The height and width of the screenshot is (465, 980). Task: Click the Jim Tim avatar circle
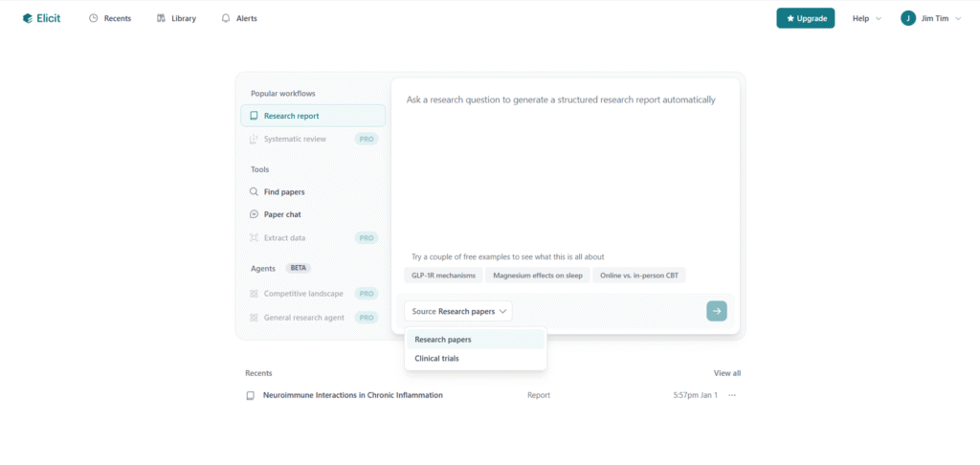(908, 18)
